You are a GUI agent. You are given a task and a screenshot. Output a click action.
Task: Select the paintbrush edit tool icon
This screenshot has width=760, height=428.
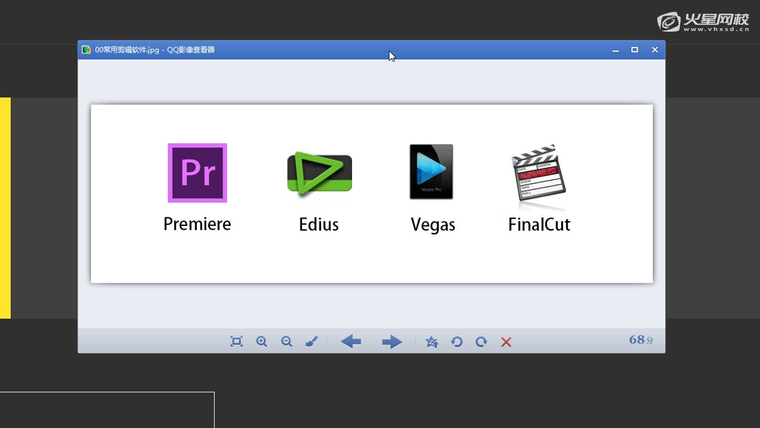pyautogui.click(x=311, y=342)
